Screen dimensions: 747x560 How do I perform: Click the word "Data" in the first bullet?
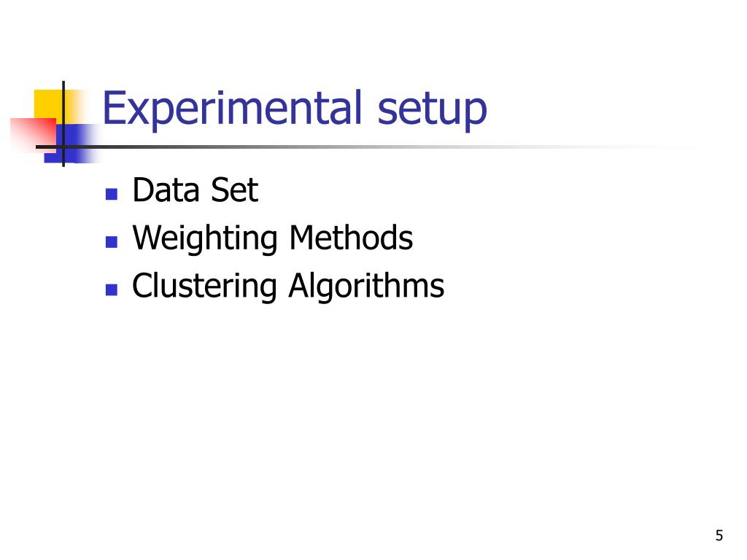tap(166, 190)
